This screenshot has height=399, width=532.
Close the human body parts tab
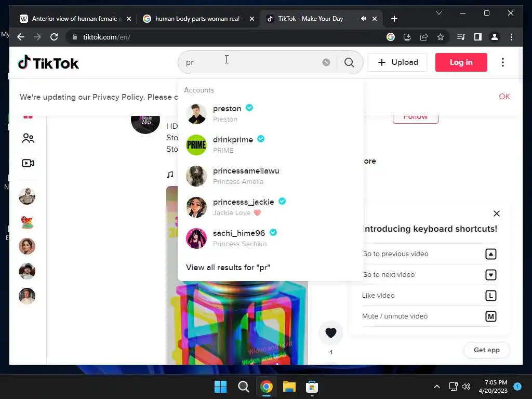(252, 19)
